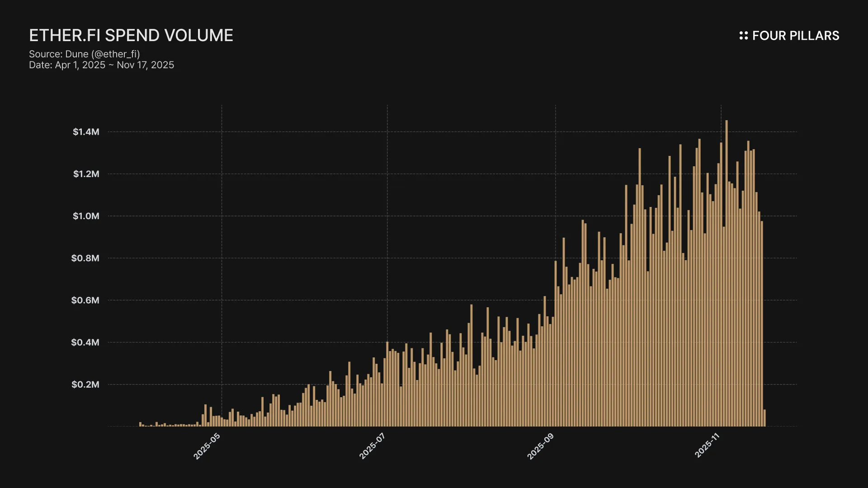Image resolution: width=868 pixels, height=488 pixels.
Task: Click the last short bar on right
Action: [x=764, y=418]
